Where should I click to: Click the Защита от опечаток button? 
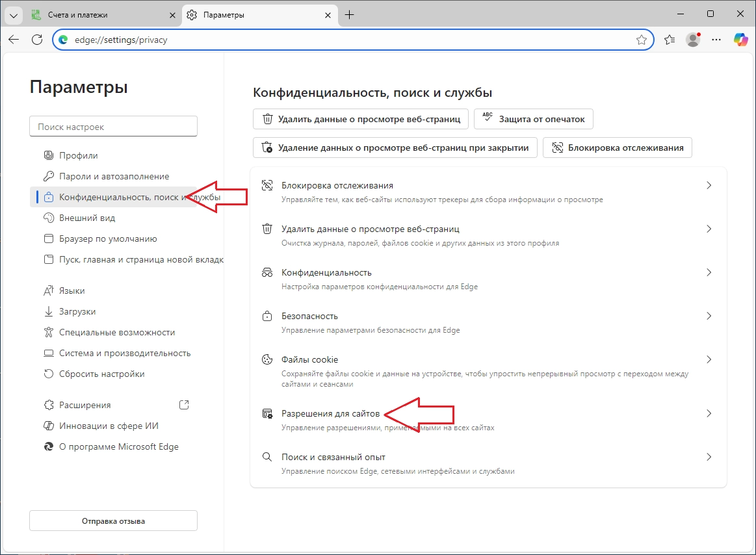(x=534, y=119)
